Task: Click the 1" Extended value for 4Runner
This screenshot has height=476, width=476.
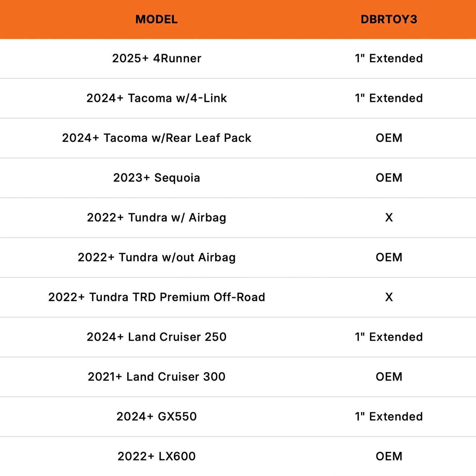Action: pos(389,58)
